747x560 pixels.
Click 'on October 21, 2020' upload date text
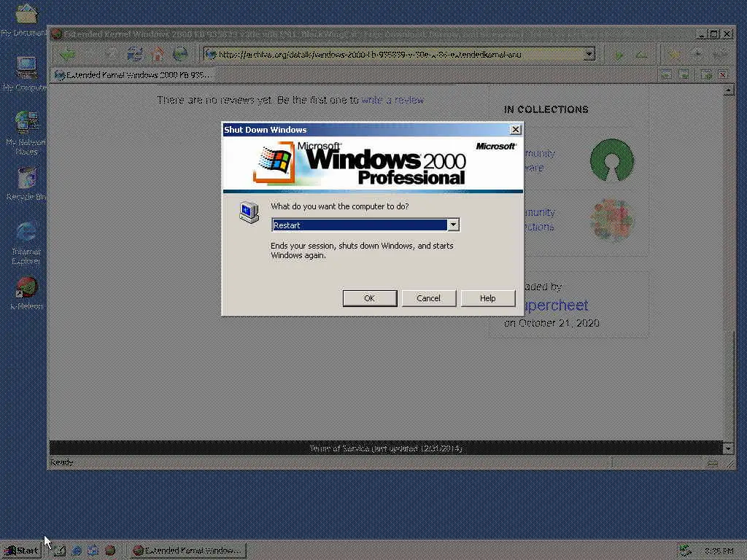[x=551, y=323]
